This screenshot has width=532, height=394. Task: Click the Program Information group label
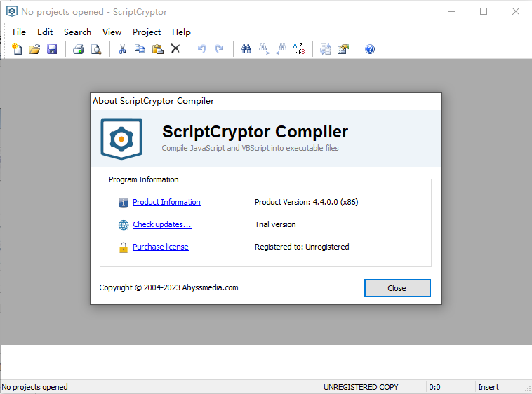(x=143, y=179)
